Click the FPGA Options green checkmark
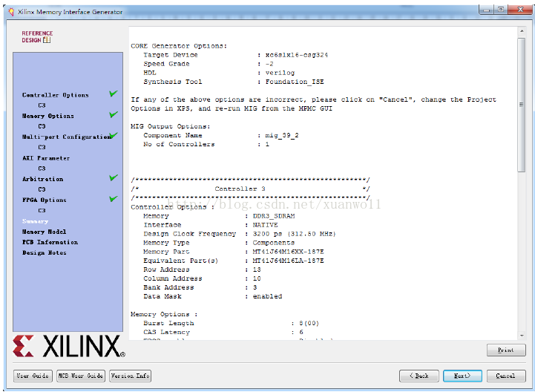The height and width of the screenshot is (392, 535). tap(114, 199)
